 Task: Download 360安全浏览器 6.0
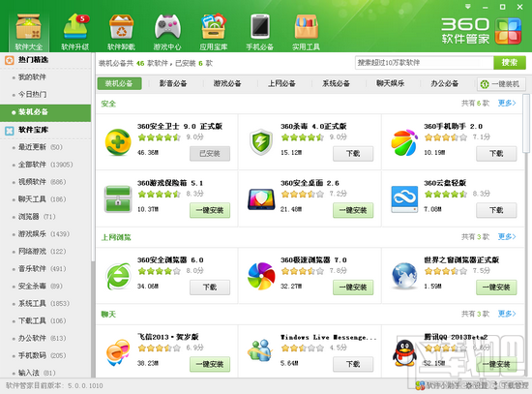(210, 288)
